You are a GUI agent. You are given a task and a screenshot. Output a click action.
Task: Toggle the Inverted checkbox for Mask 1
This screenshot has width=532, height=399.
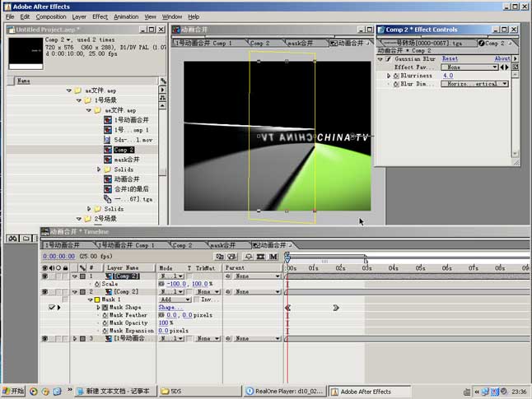197,299
